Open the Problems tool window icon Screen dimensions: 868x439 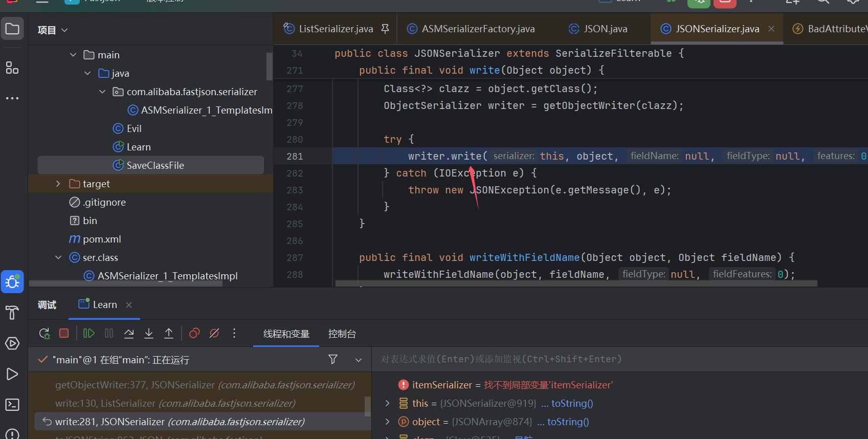(x=12, y=434)
